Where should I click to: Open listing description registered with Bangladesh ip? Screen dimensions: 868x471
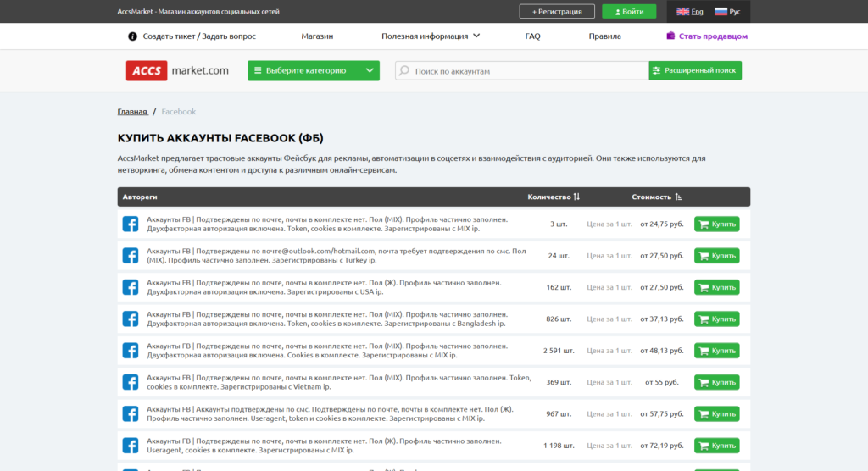[327, 319]
